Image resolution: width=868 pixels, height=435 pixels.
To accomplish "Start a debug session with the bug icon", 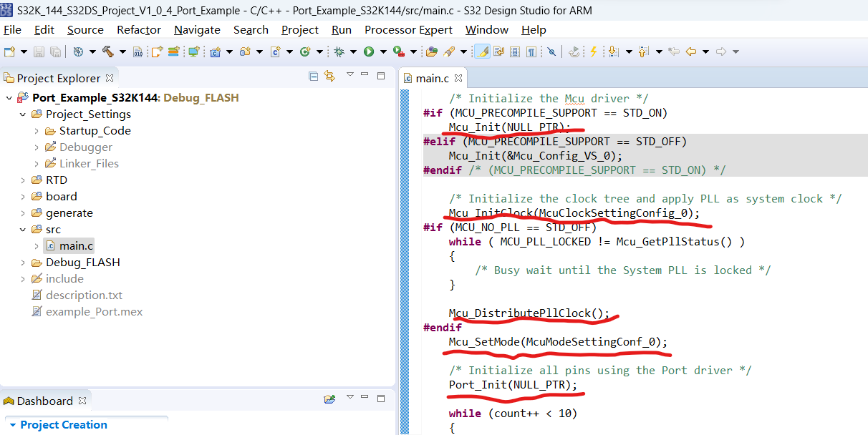I will click(x=339, y=52).
